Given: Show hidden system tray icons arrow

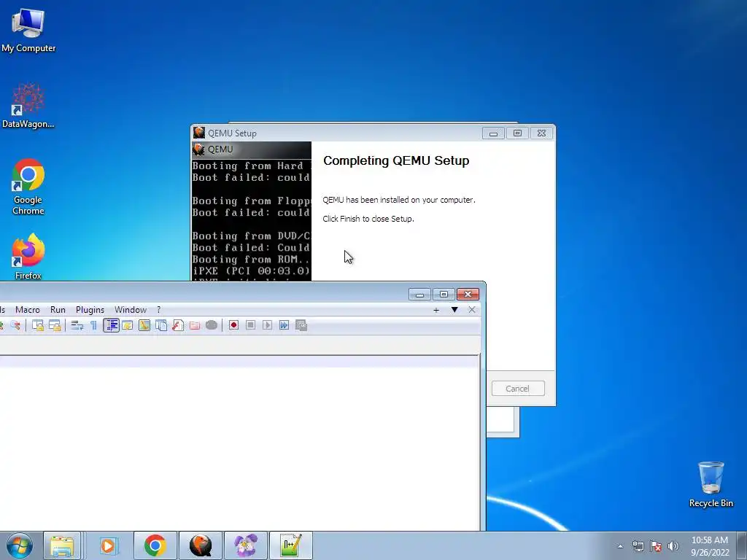Looking at the screenshot, I should [620, 546].
